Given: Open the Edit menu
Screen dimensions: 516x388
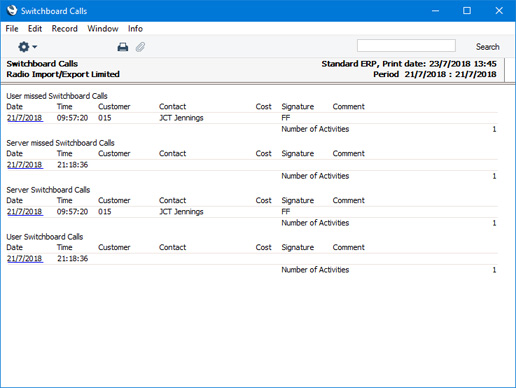Looking at the screenshot, I should [x=35, y=29].
